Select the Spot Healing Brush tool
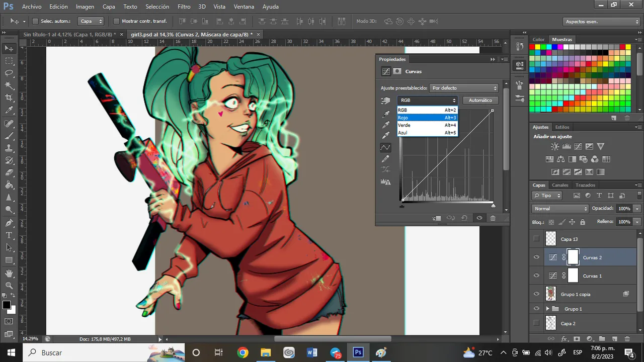644x362 pixels. pos(9,124)
